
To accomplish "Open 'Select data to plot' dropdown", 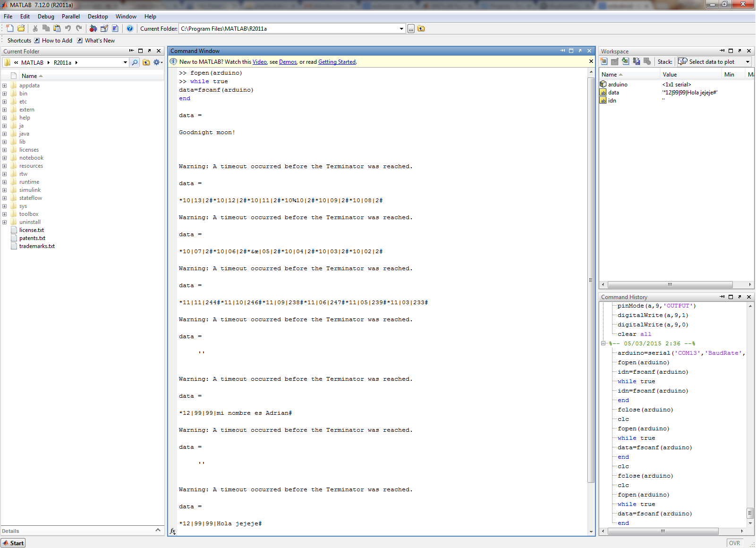I will click(714, 62).
